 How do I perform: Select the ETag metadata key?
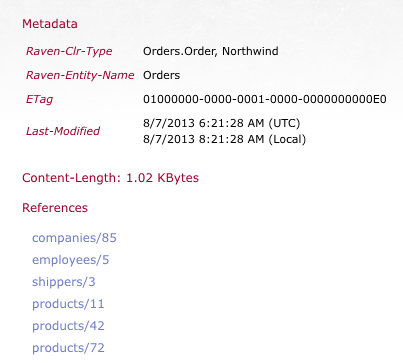(x=39, y=99)
